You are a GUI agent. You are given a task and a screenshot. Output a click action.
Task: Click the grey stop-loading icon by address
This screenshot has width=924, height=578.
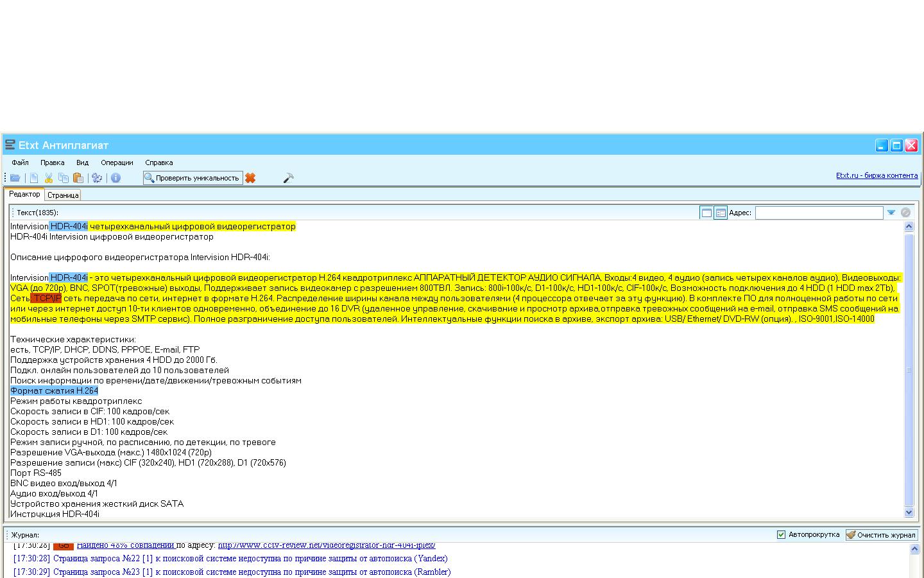(x=905, y=213)
